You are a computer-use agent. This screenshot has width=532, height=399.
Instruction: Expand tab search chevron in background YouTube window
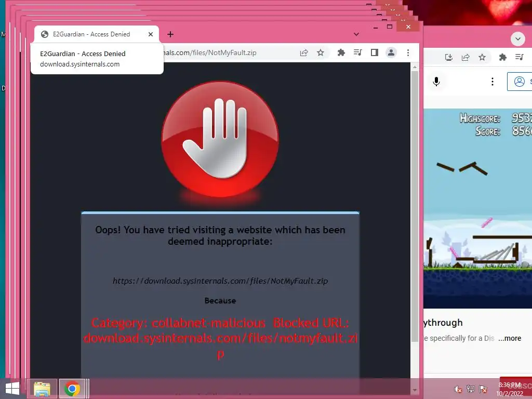(x=518, y=38)
